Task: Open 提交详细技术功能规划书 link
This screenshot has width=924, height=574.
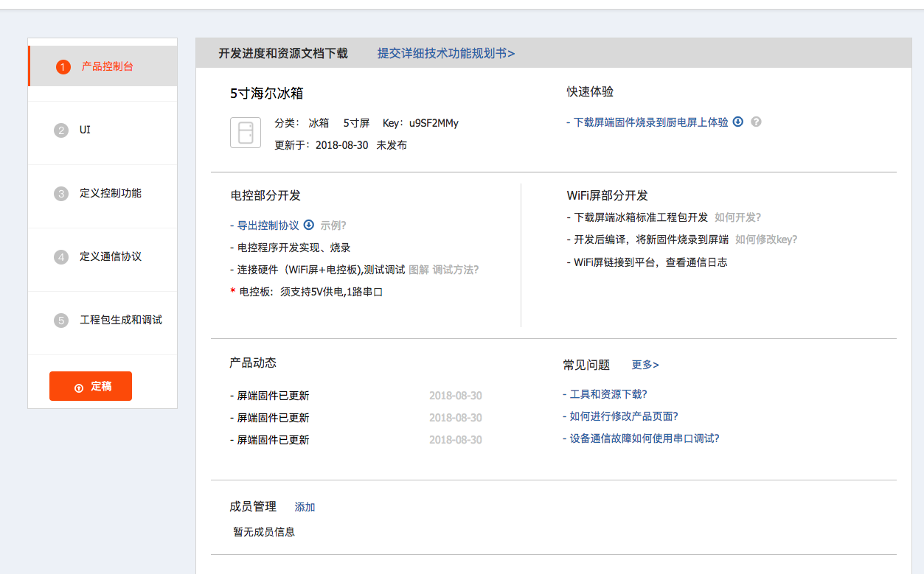Action: pyautogui.click(x=446, y=53)
